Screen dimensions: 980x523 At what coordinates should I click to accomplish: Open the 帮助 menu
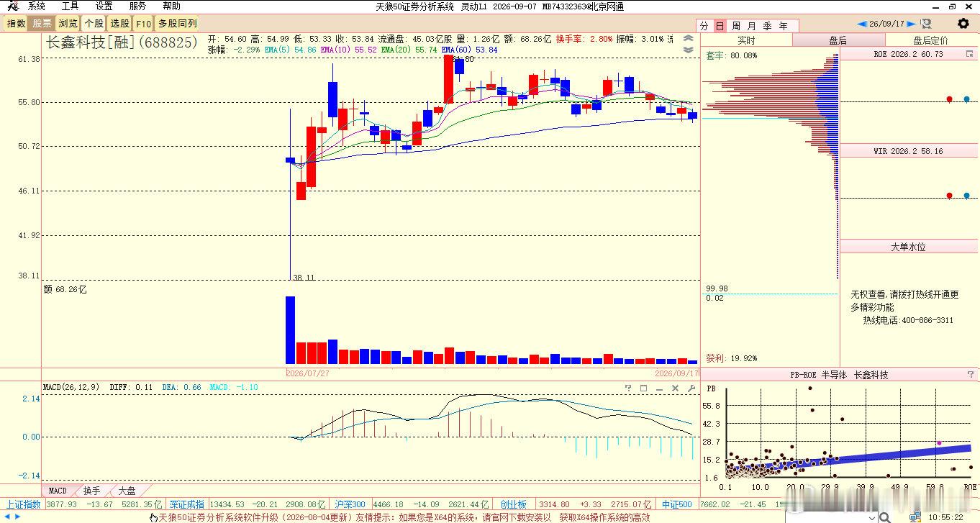pyautogui.click(x=171, y=6)
